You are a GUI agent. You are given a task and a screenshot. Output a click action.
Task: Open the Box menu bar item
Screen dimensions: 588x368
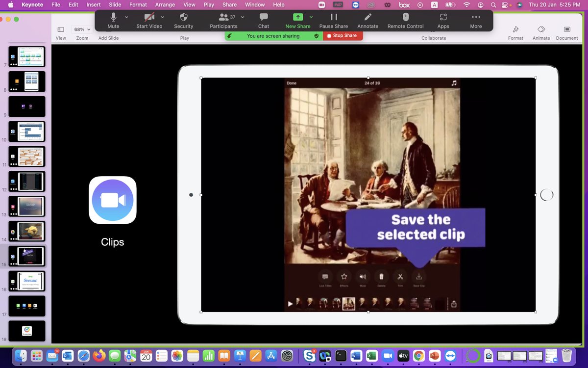[x=404, y=4]
